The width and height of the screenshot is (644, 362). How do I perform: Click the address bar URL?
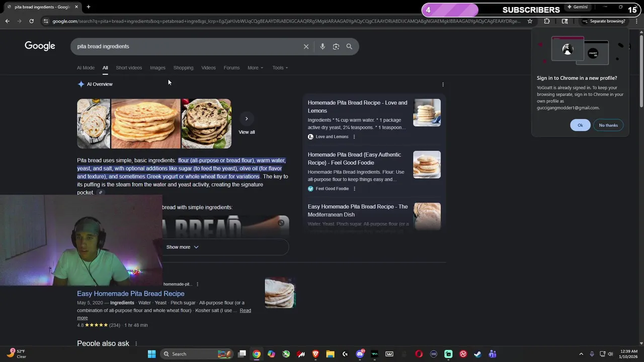tap(286, 21)
